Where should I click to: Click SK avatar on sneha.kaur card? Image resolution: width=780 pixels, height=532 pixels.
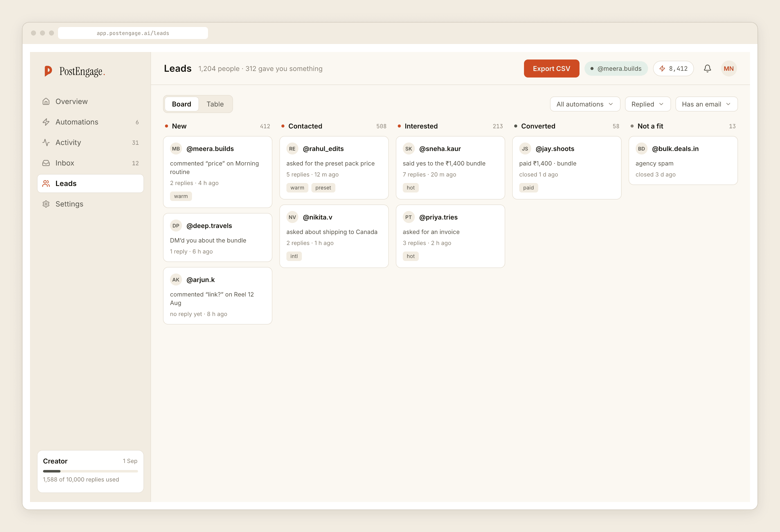point(408,149)
